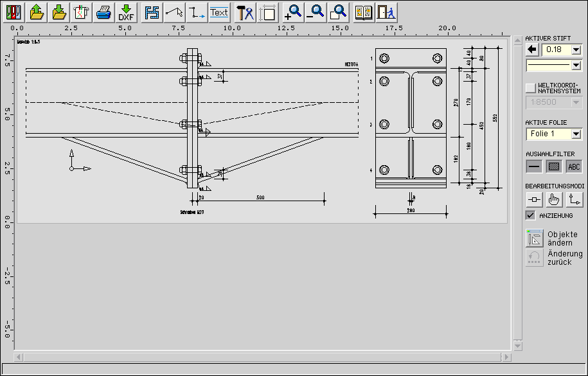
Task: Export drawing using the DXF icon
Action: [126, 12]
